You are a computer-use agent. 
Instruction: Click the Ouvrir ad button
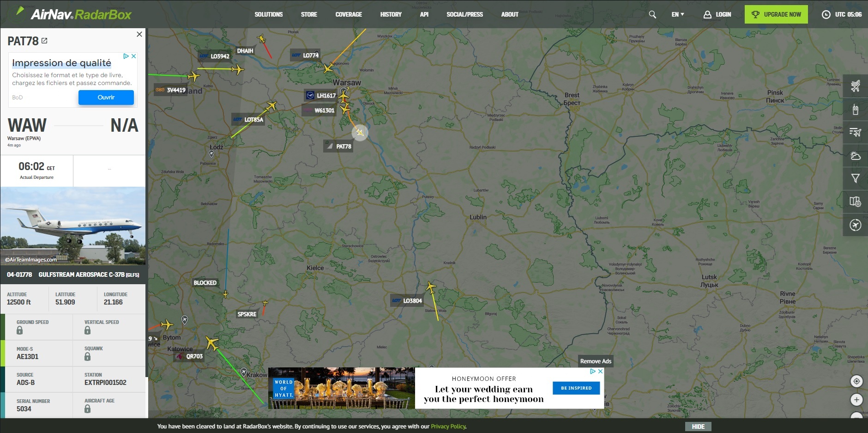coord(106,98)
